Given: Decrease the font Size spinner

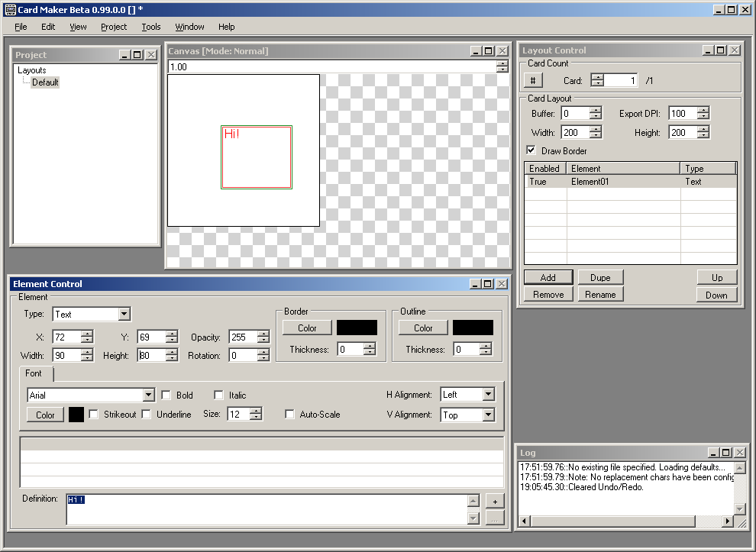Looking at the screenshot, I should (256, 418).
